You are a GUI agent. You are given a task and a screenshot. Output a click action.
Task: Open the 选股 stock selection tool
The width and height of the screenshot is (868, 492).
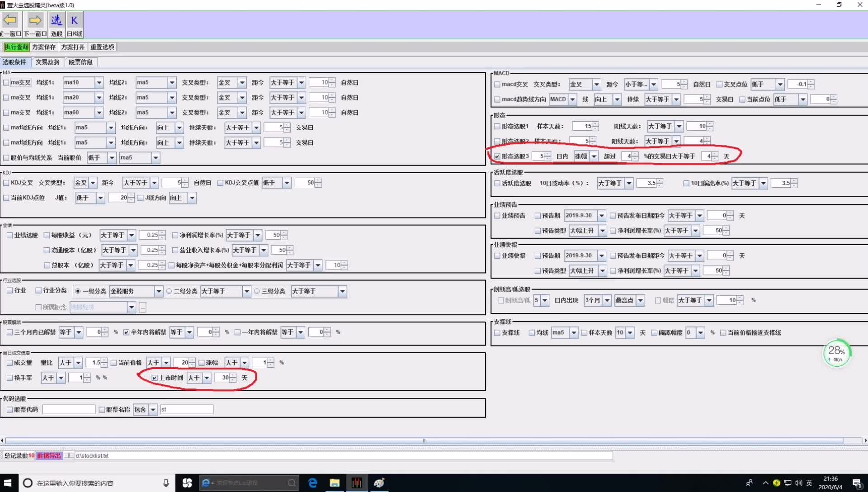56,25
